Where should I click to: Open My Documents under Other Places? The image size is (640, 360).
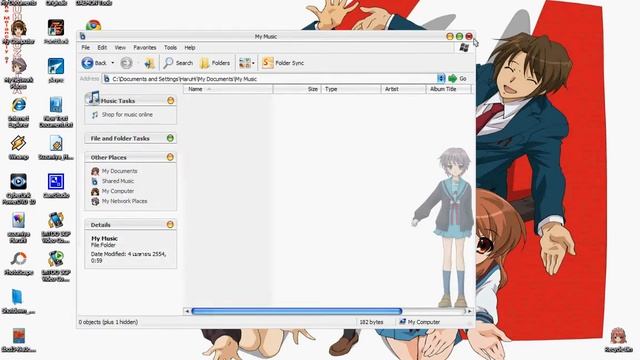119,171
